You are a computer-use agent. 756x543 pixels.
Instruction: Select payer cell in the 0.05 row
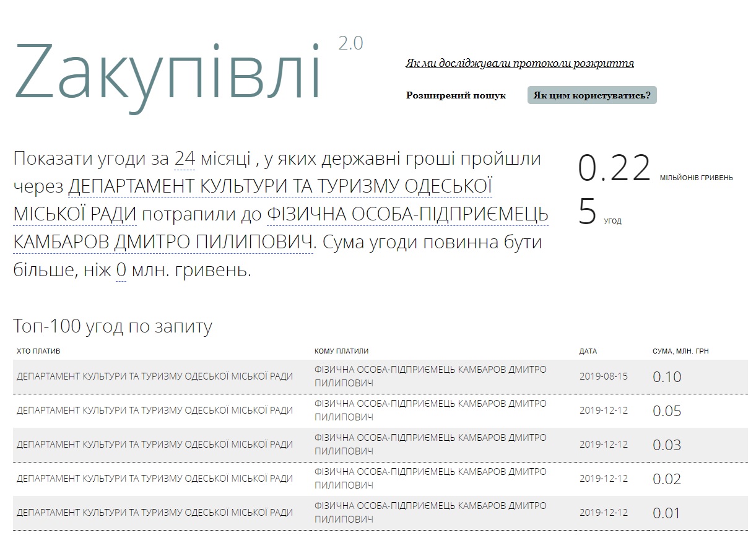[155, 411]
